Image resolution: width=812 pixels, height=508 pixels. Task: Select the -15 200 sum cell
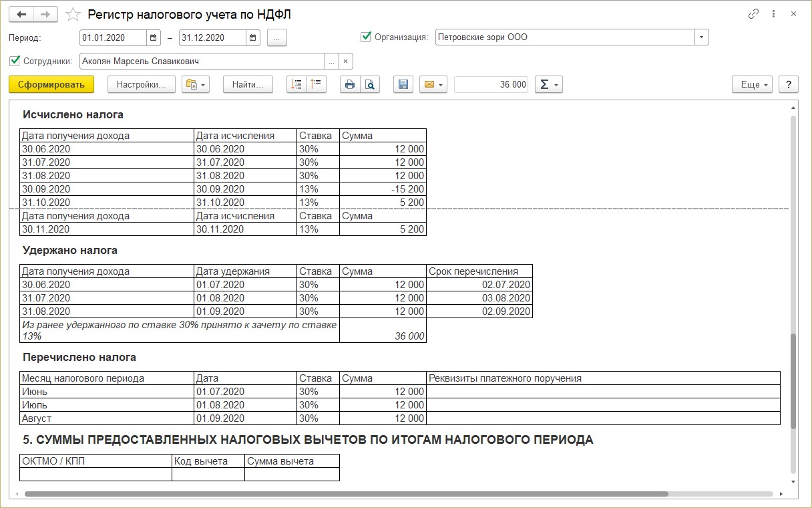pyautogui.click(x=383, y=189)
